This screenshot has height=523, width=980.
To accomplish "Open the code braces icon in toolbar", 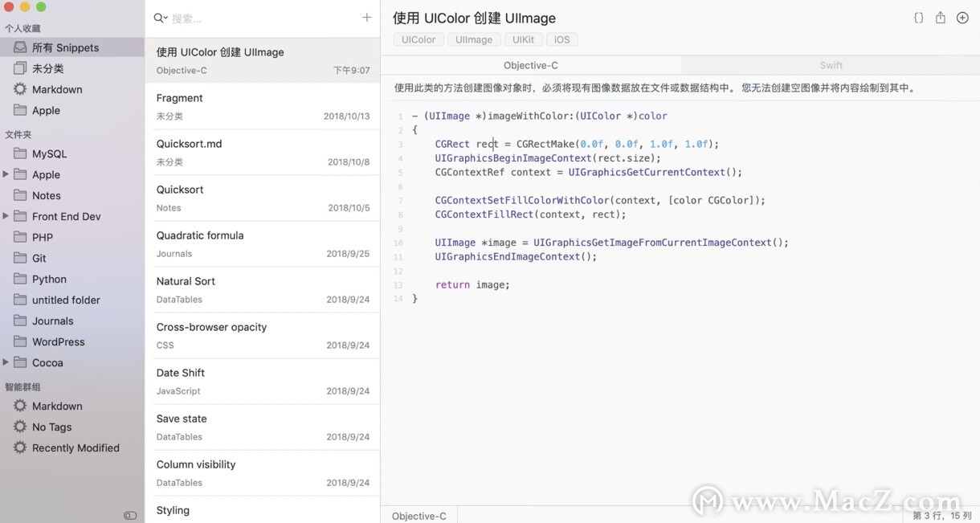I will coord(918,18).
